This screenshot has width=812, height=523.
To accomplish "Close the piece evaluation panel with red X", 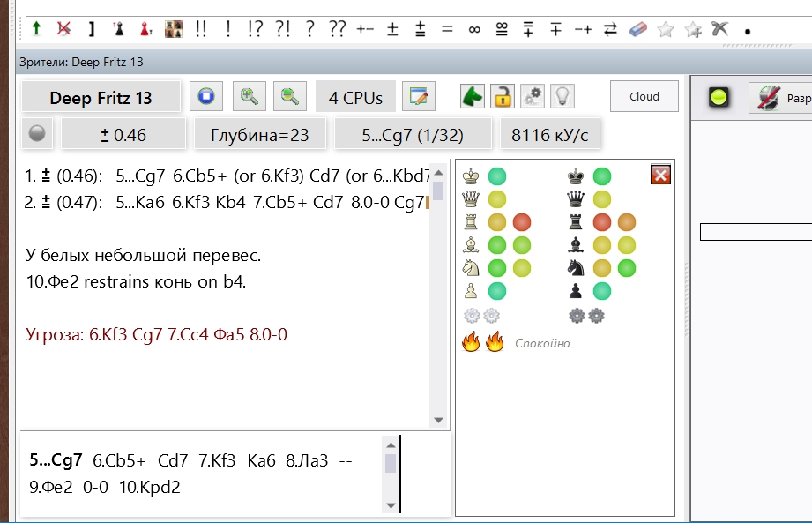I will (x=660, y=175).
